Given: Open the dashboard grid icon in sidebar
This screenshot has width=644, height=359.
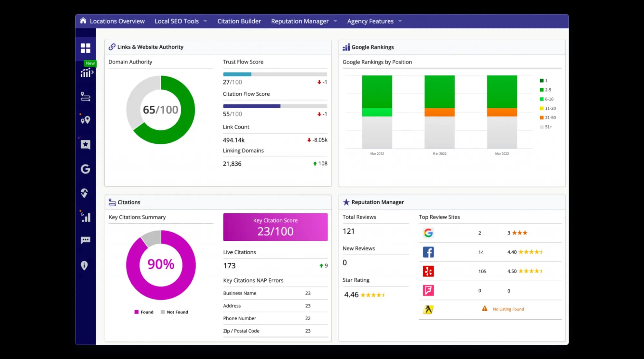Looking at the screenshot, I should (x=85, y=48).
